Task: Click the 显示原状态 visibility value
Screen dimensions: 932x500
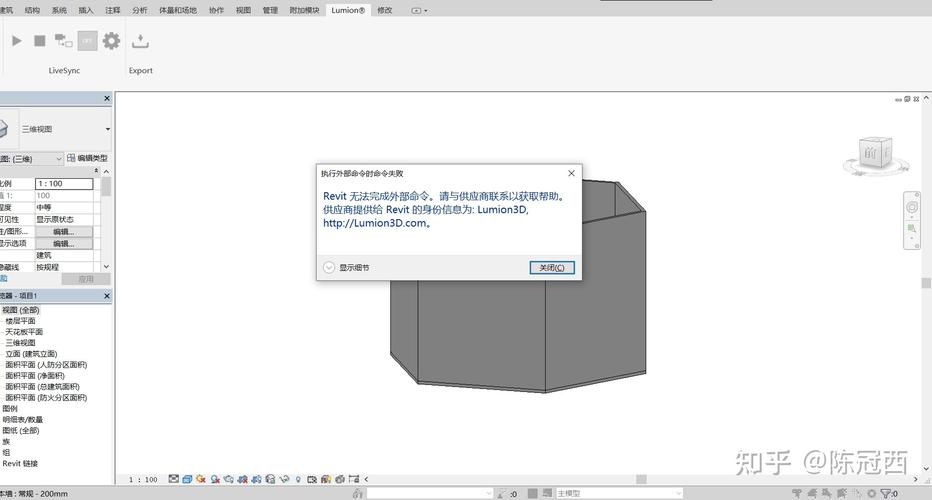Action: coord(64,219)
